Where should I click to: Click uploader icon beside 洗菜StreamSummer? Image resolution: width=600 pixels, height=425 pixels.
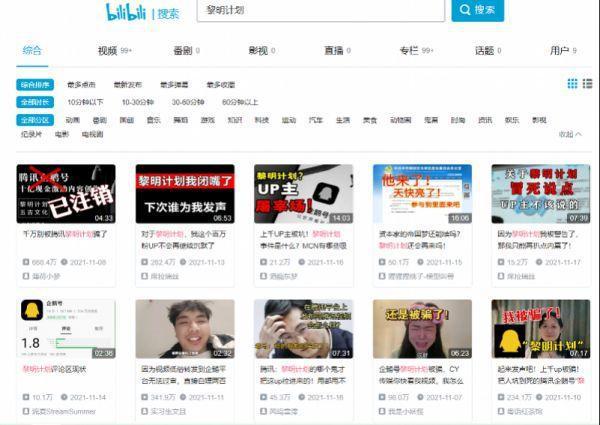pyautogui.click(x=26, y=411)
